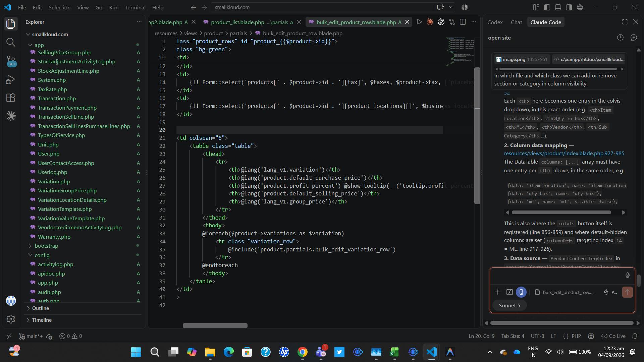Toggle the secondary side bar layout button
The image size is (644, 362).
[569, 7]
